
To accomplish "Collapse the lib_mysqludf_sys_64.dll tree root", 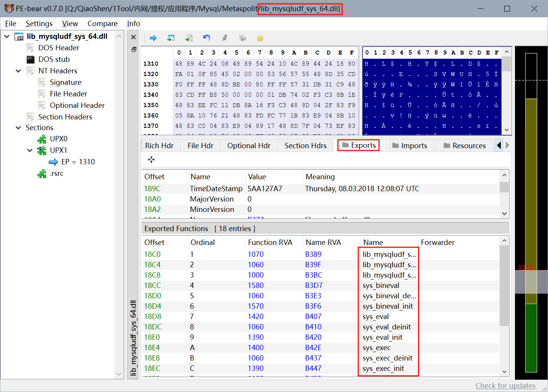I will pos(7,36).
